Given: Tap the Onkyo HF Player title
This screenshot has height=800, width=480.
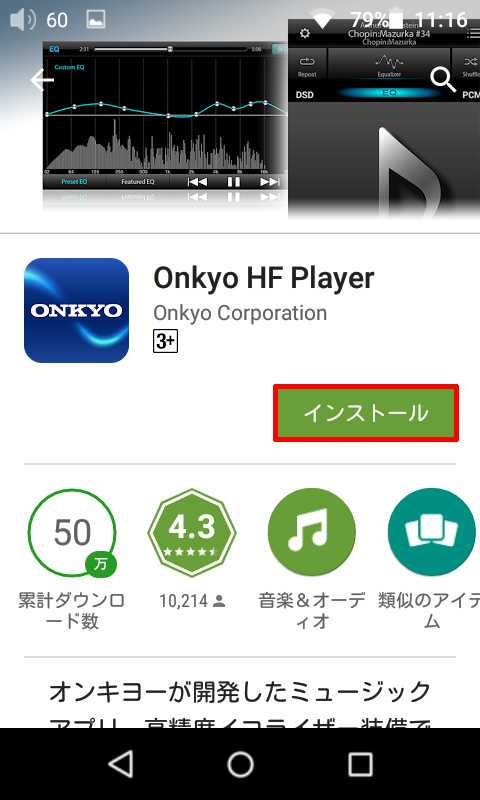Looking at the screenshot, I should pos(264,279).
